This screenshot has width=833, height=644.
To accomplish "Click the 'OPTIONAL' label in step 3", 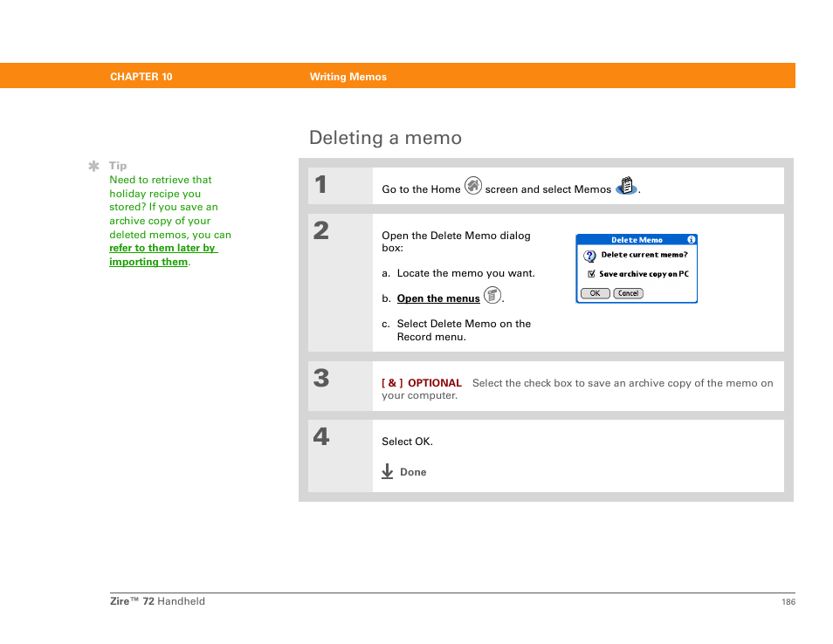I will (x=435, y=383).
